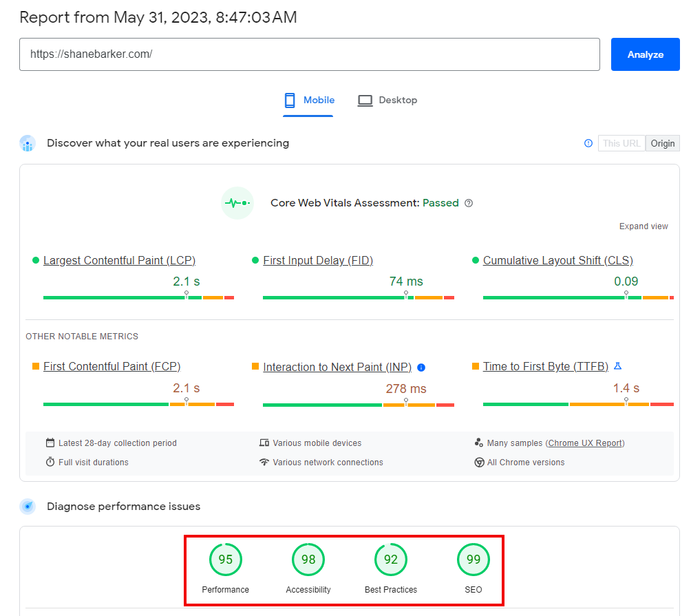Open First Contentful Paint (FCP) link
This screenshot has height=616, width=691.
(x=112, y=367)
